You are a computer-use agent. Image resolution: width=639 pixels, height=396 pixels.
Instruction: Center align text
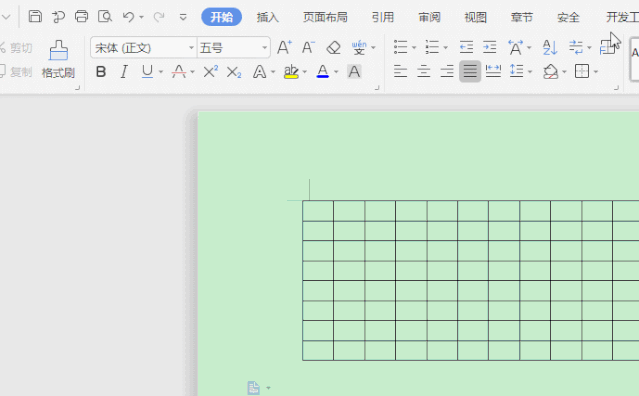pos(424,72)
